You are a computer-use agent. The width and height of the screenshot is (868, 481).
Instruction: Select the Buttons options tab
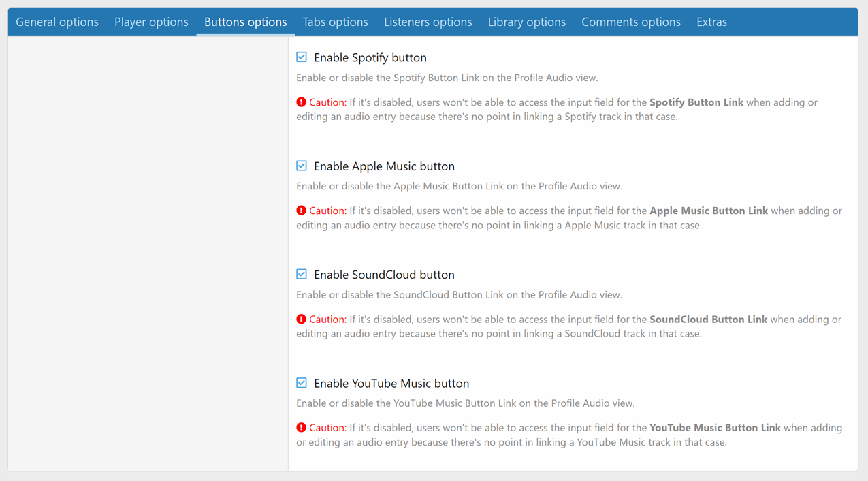pyautogui.click(x=245, y=22)
